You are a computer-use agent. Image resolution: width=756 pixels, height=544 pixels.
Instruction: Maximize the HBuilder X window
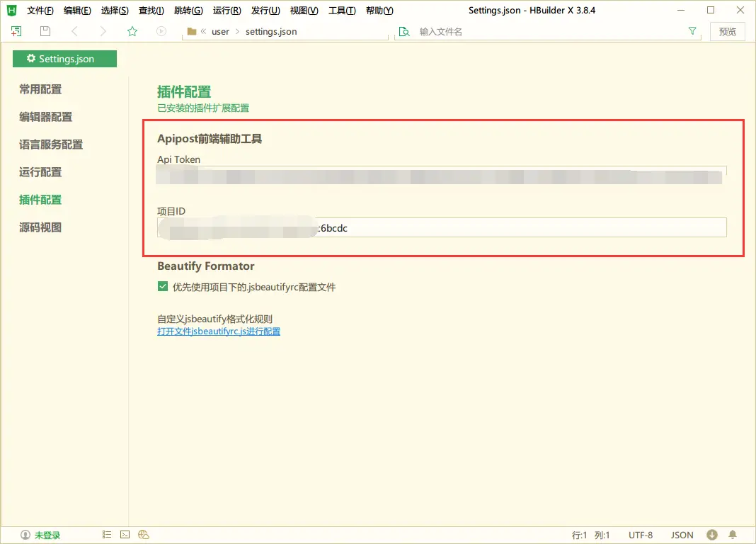click(x=711, y=10)
